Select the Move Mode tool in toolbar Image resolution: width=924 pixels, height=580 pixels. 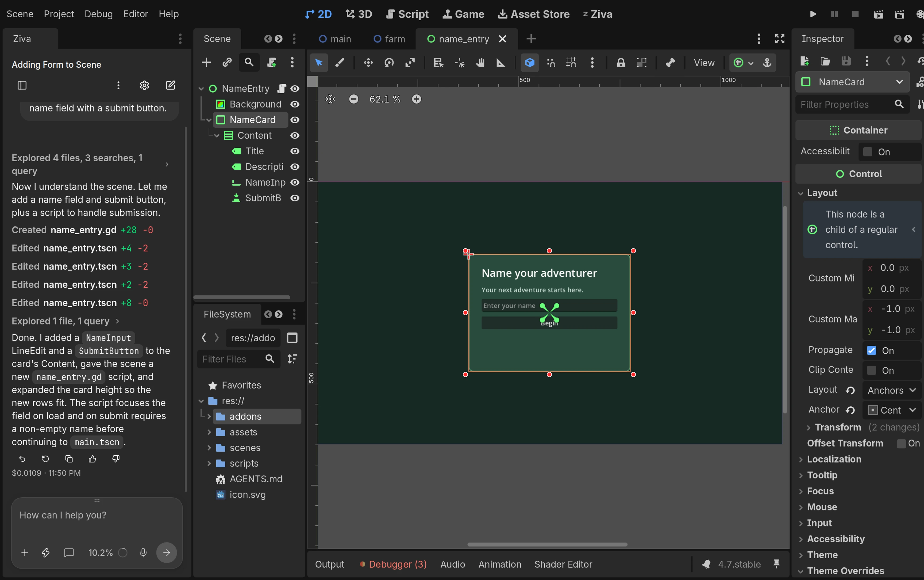click(x=368, y=63)
